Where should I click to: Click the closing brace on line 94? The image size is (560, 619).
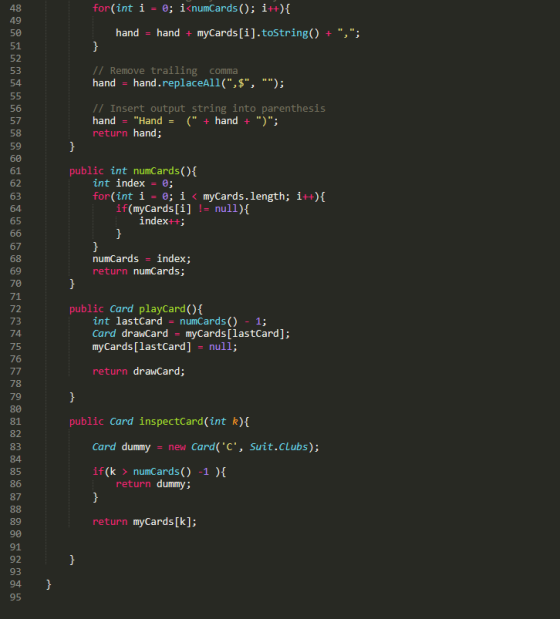coord(49,585)
